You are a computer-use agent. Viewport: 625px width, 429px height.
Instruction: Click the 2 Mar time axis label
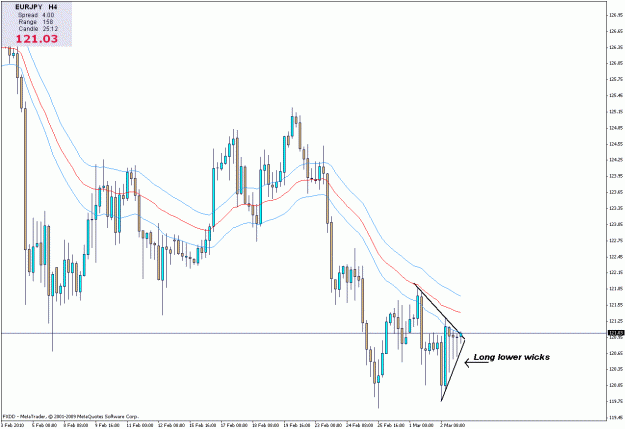tap(452, 425)
